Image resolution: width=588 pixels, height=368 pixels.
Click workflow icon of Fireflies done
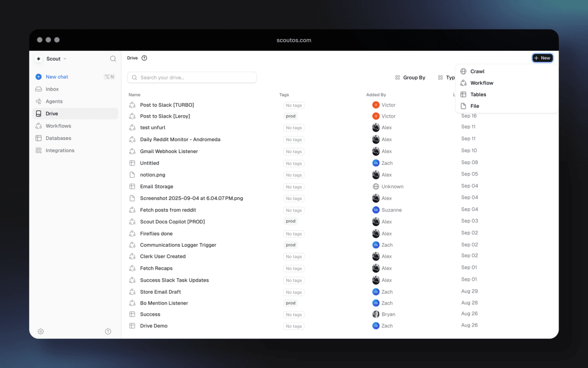(132, 234)
